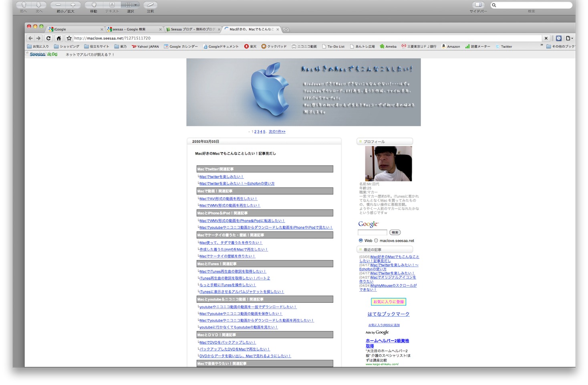Screen dimensions: 588x385
Task: Open the ショッピング bookmarks folder
Action: coord(66,47)
